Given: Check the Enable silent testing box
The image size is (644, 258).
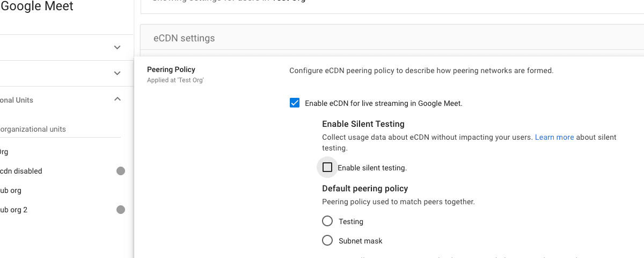Looking at the screenshot, I should pos(327,168).
